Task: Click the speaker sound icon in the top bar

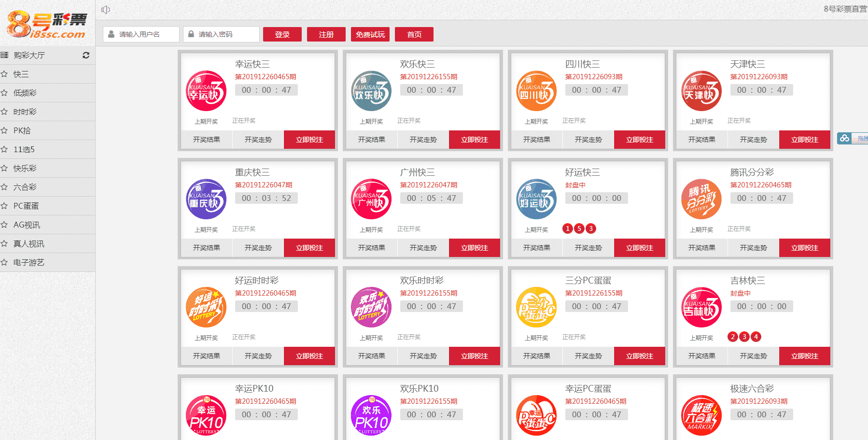Action: coord(106,10)
